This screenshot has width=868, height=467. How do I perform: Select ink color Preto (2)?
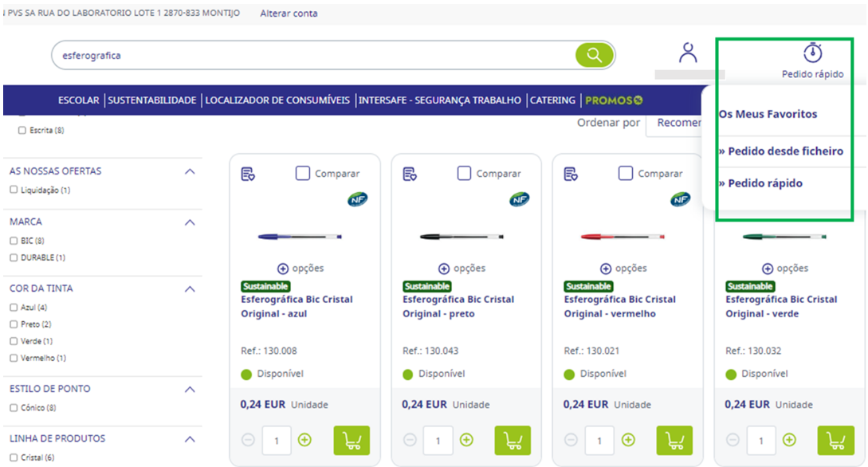click(14, 324)
